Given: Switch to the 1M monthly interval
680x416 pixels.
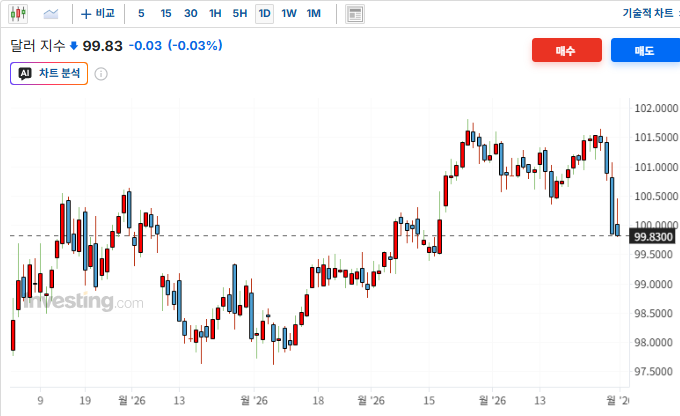Looking at the screenshot, I should (x=314, y=14).
